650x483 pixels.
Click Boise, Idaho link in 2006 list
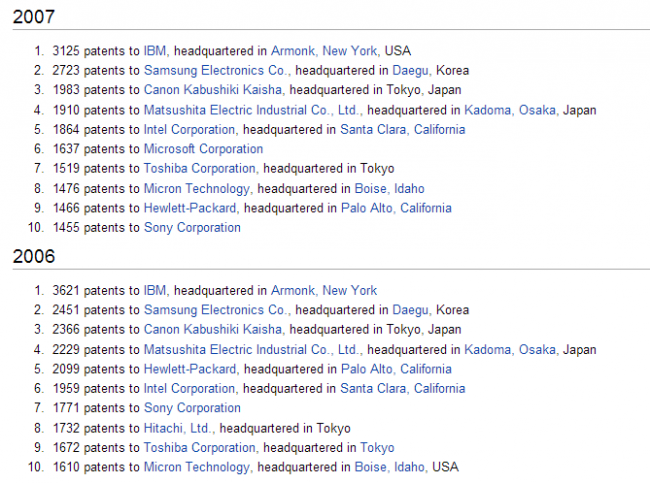pos(390,467)
